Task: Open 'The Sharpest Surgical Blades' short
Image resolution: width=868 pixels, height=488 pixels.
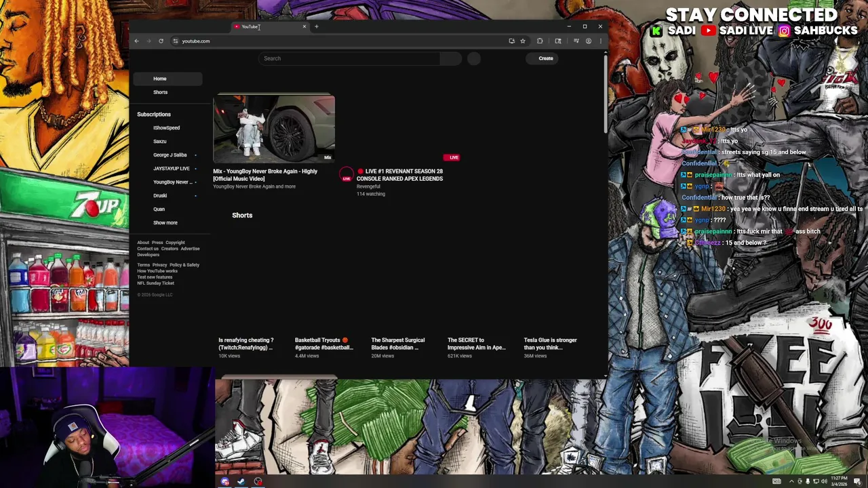Action: (x=398, y=344)
